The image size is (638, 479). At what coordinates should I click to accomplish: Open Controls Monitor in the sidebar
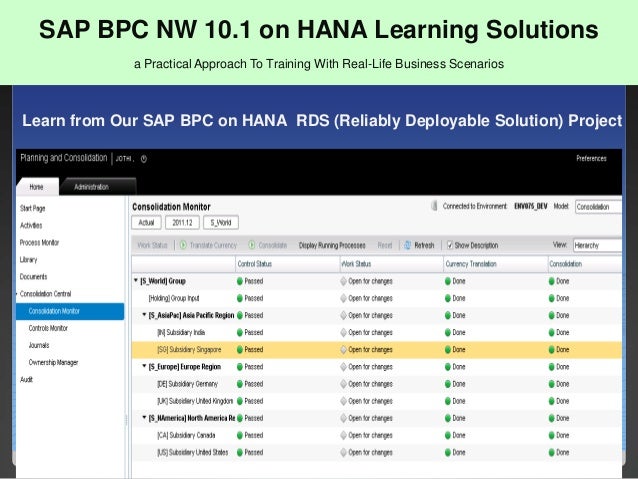coord(48,328)
